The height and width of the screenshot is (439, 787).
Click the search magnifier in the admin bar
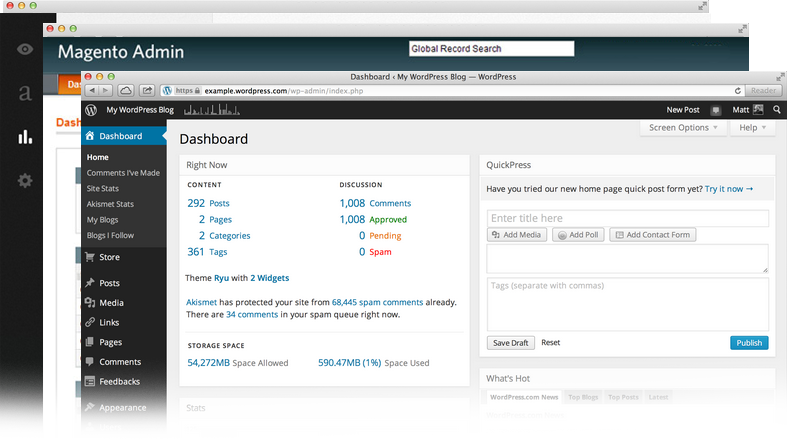776,109
